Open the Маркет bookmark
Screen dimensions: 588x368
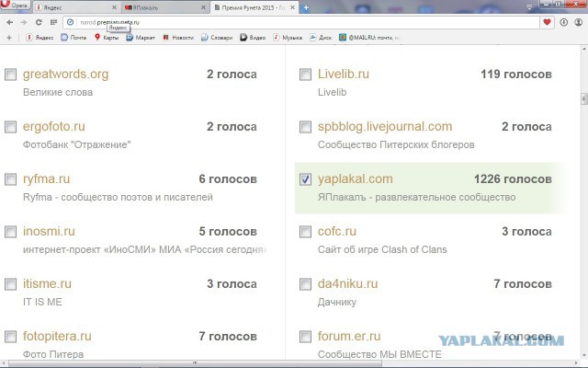pos(141,38)
